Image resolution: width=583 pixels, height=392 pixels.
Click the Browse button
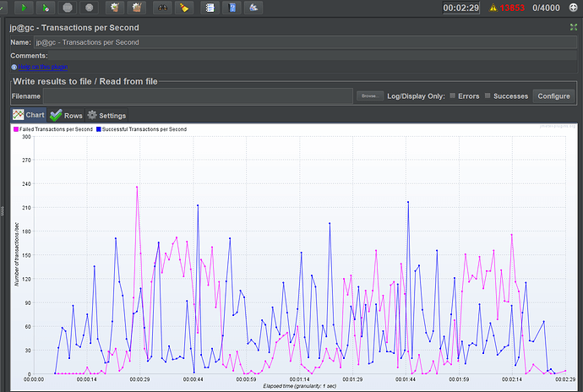(x=370, y=96)
